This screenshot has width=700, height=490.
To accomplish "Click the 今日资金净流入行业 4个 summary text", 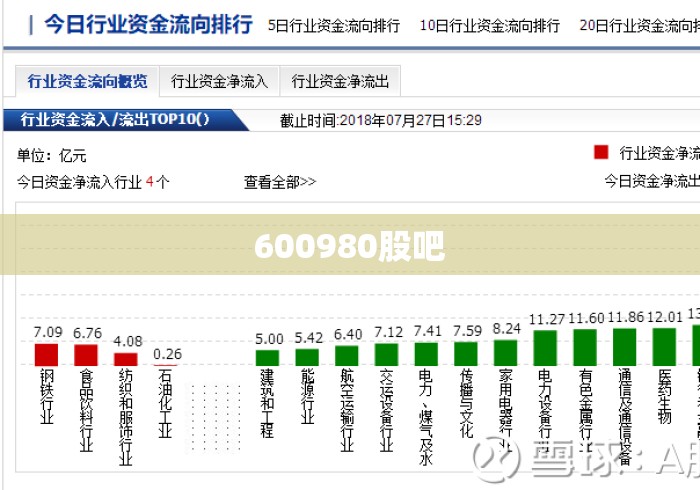I will pos(93,182).
